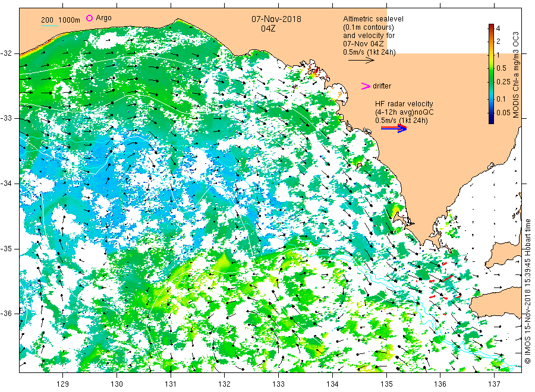
Task: Click the black altimetric velocity reference arrow
Action: click(361, 61)
